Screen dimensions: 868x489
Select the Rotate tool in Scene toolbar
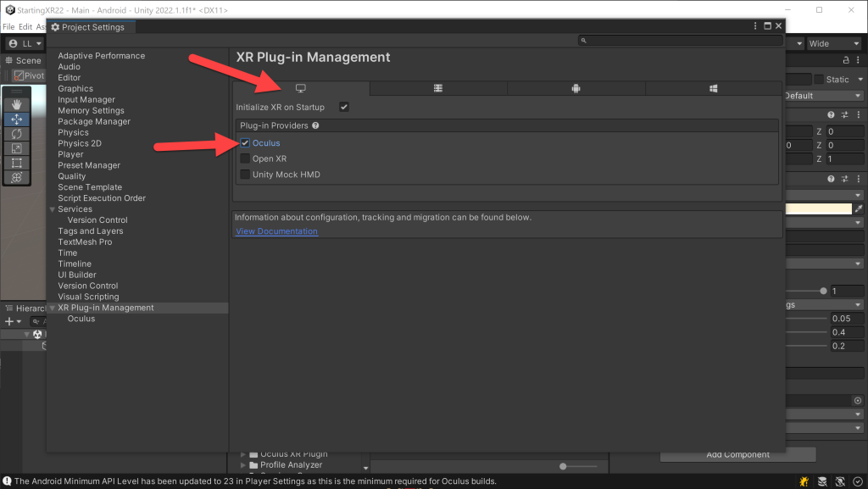tap(17, 133)
